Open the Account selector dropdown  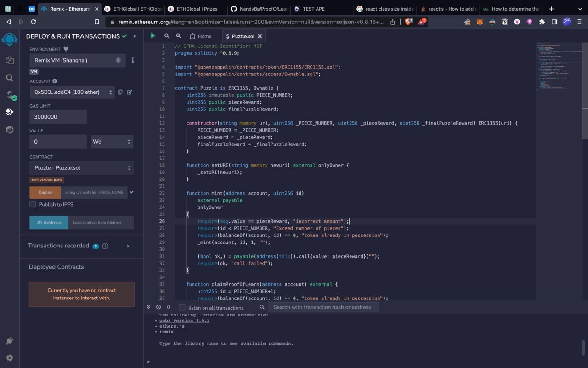coord(72,92)
